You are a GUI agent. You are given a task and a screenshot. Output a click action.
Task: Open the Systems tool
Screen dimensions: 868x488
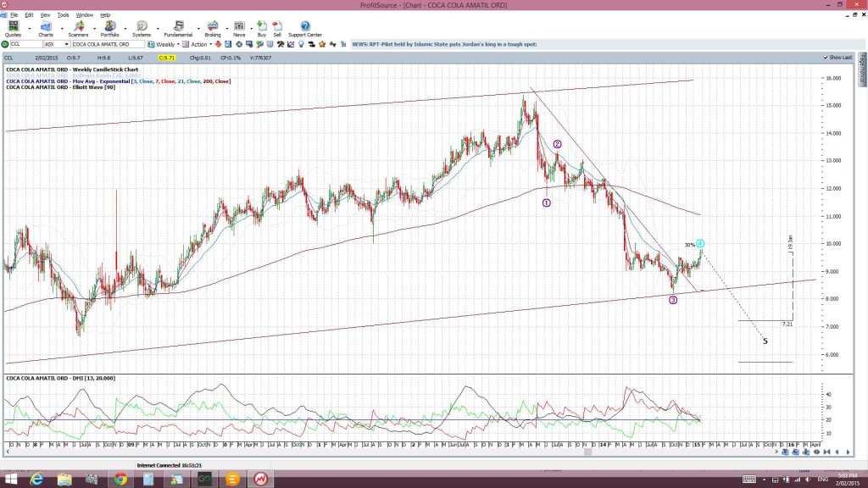pos(142,29)
